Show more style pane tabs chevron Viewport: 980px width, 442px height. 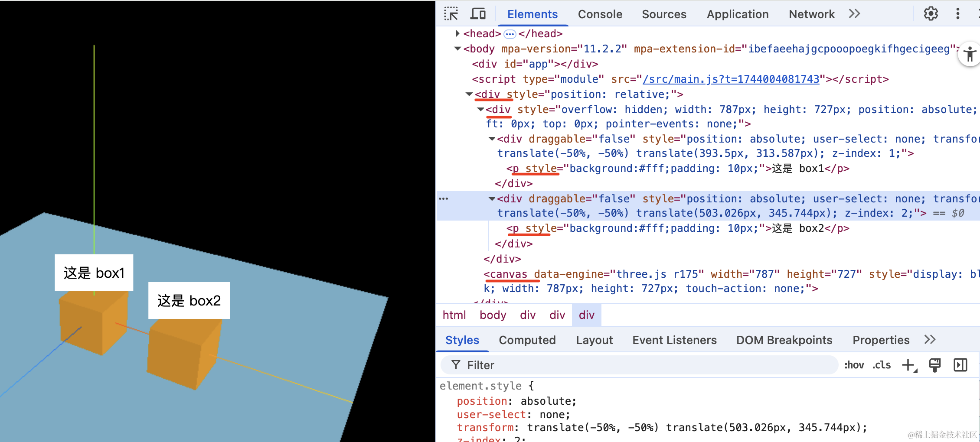pyautogui.click(x=930, y=340)
